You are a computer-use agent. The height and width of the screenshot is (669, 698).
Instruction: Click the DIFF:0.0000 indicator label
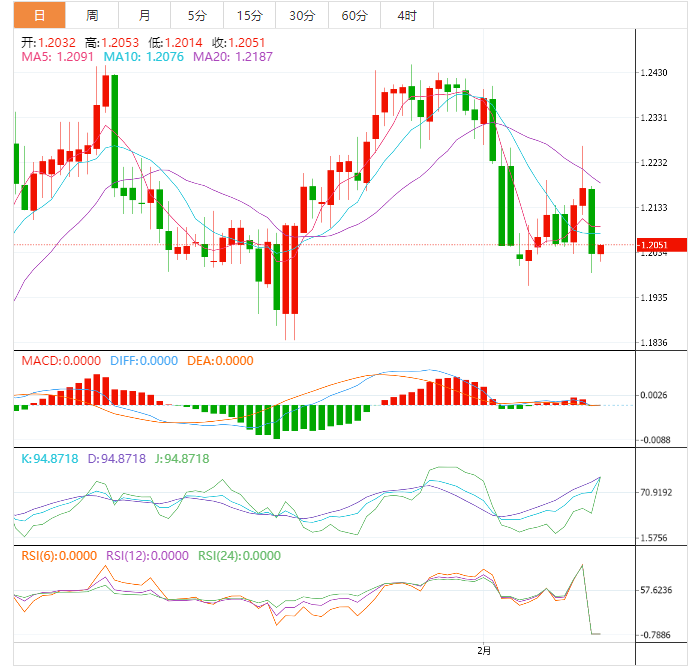pos(143,361)
